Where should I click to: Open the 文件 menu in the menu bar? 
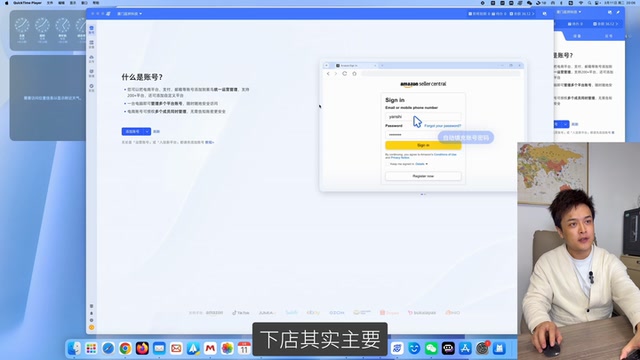point(50,3)
